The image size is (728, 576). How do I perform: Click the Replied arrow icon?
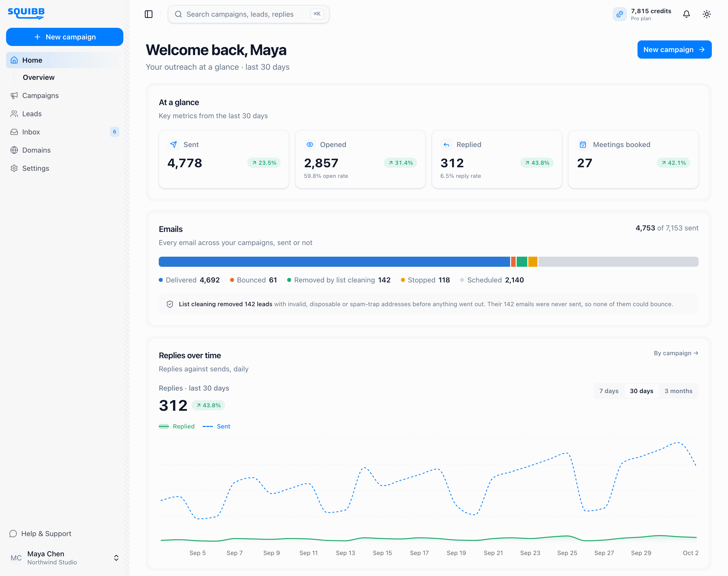click(446, 145)
